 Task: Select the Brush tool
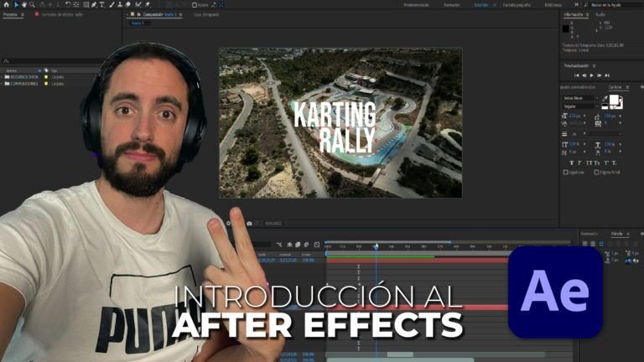pyautogui.click(x=112, y=4)
